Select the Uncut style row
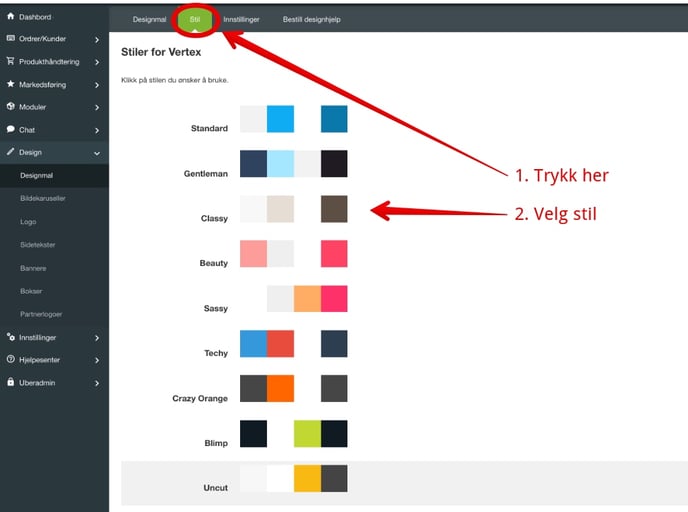Screen dimensions: 688x512 [x=404, y=483]
